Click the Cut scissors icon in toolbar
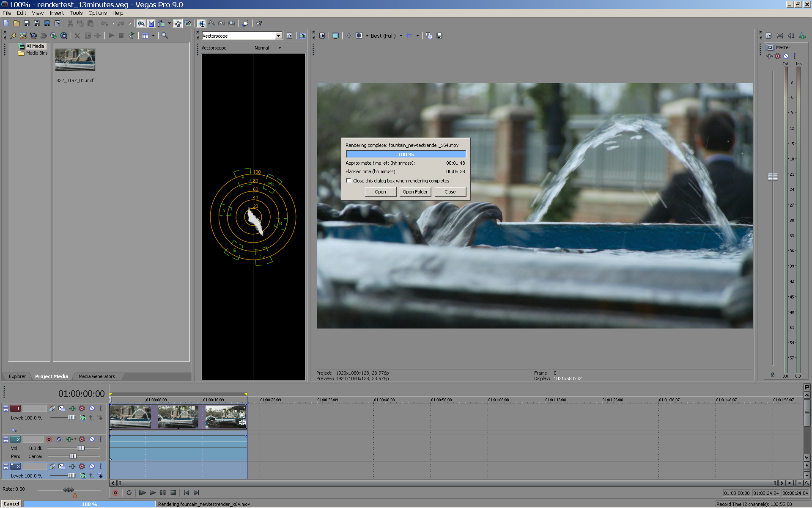 pos(70,24)
